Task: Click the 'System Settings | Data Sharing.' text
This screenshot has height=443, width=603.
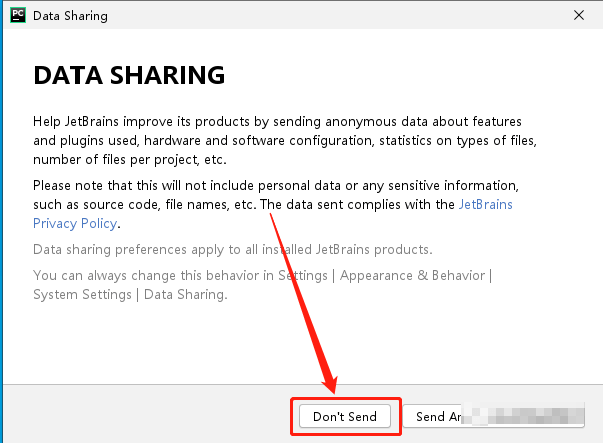Action: [x=130, y=294]
